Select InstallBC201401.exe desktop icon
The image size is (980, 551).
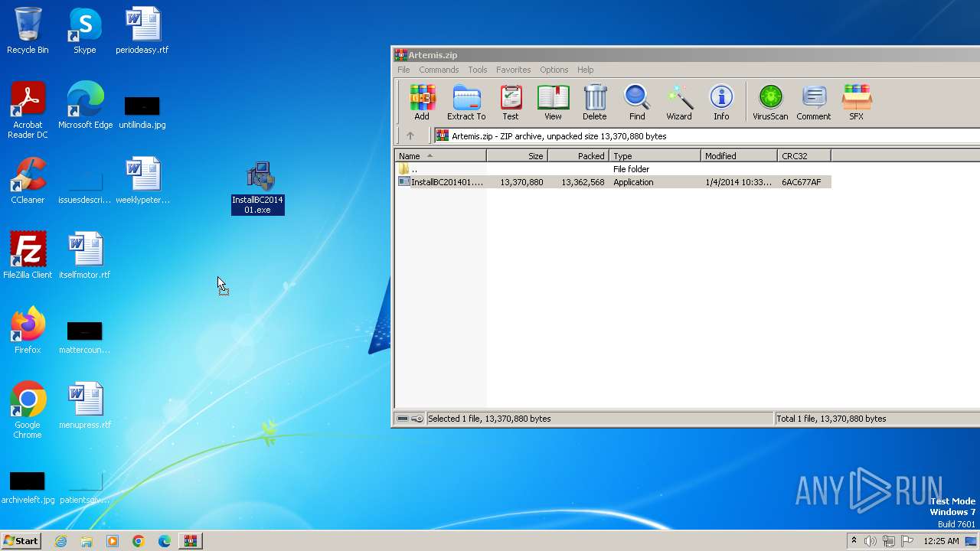tap(258, 187)
